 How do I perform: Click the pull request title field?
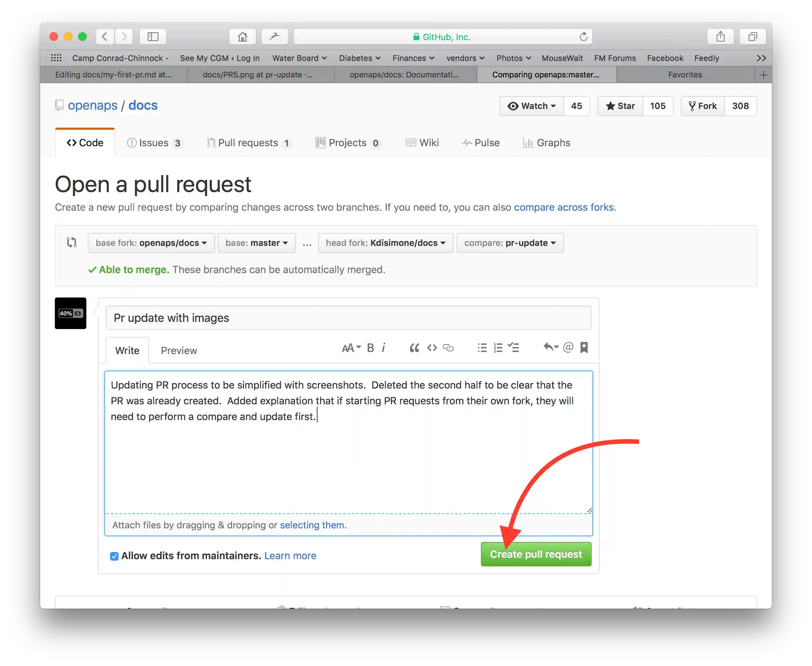pyautogui.click(x=348, y=318)
